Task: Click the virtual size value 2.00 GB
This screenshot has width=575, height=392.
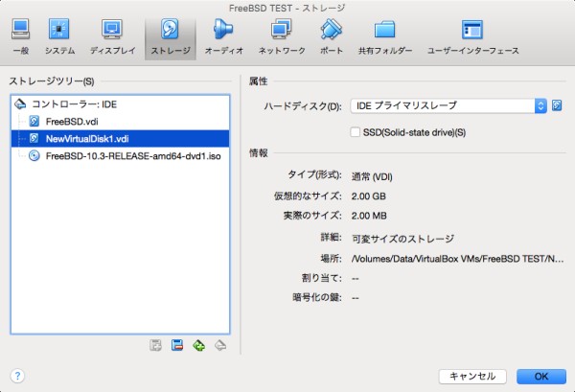Action: coord(369,196)
